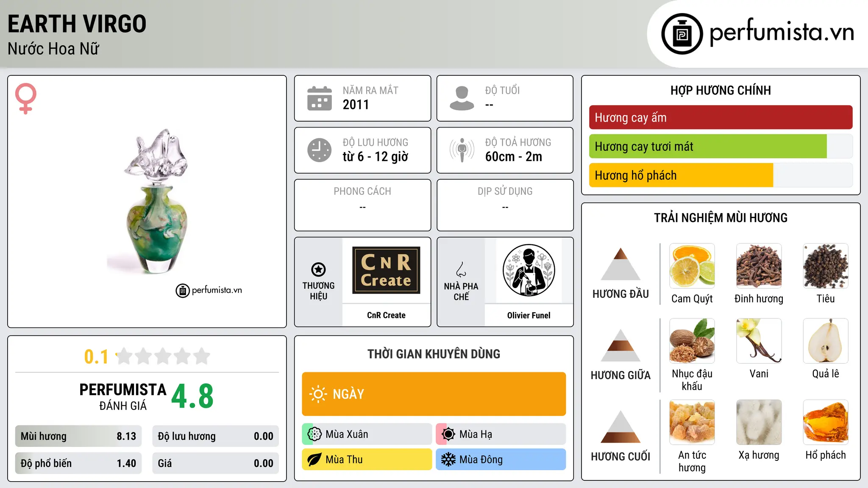Click the CnR Create brand logo image
868x488 pixels.
(x=386, y=270)
